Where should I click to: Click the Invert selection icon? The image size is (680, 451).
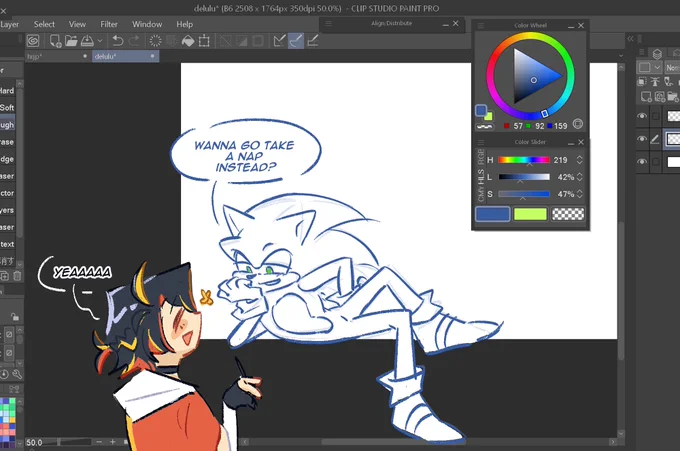(242, 41)
